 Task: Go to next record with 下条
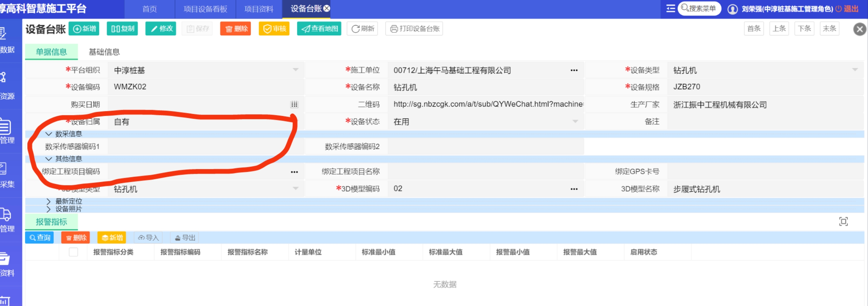point(804,29)
